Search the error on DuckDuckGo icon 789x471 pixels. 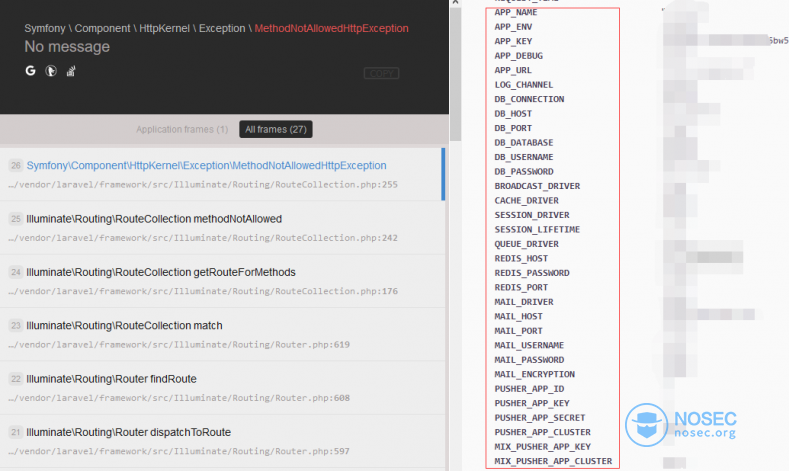[x=51, y=71]
